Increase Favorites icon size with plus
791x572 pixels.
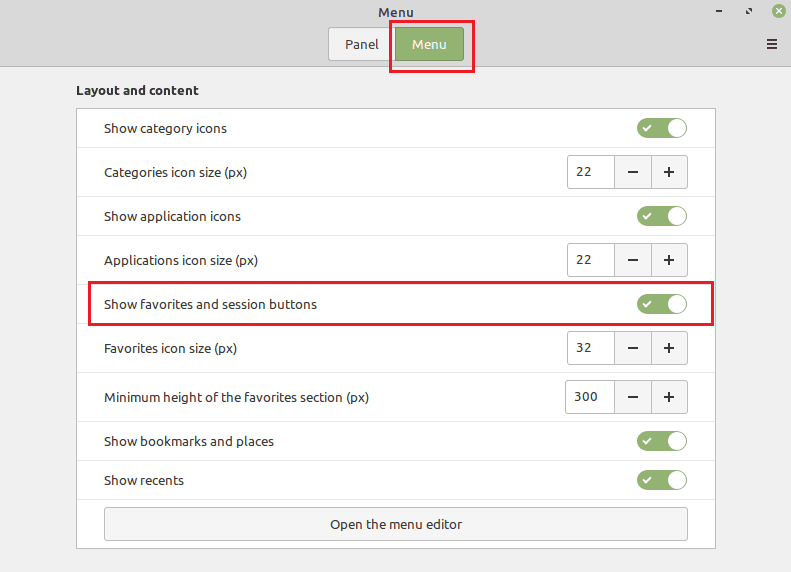click(x=669, y=348)
